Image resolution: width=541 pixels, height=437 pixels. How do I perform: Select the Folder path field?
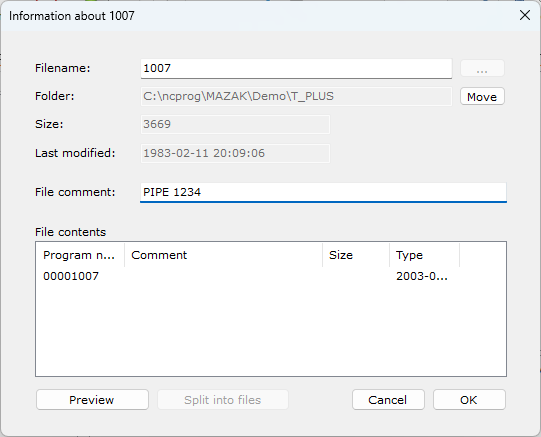point(296,96)
